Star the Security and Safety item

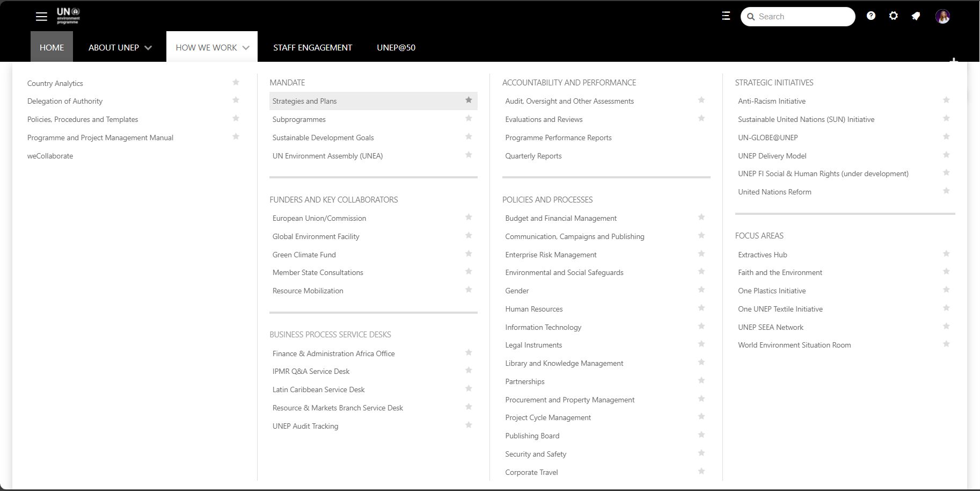pyautogui.click(x=701, y=453)
